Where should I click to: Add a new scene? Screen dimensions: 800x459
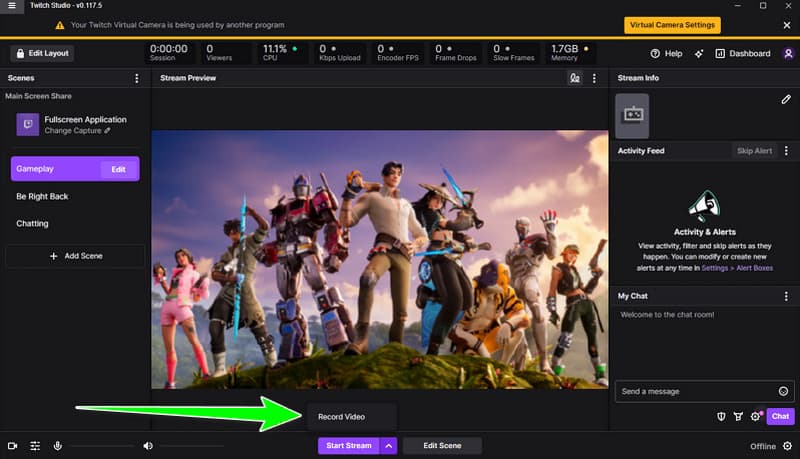click(x=75, y=256)
